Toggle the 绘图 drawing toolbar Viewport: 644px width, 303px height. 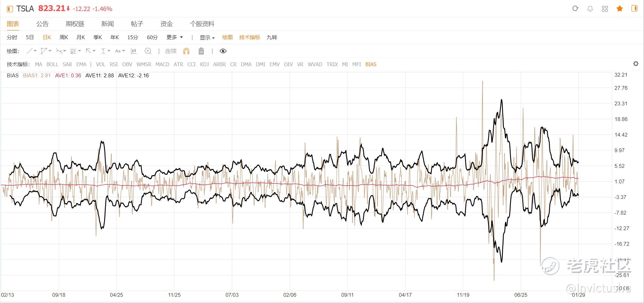pos(228,37)
